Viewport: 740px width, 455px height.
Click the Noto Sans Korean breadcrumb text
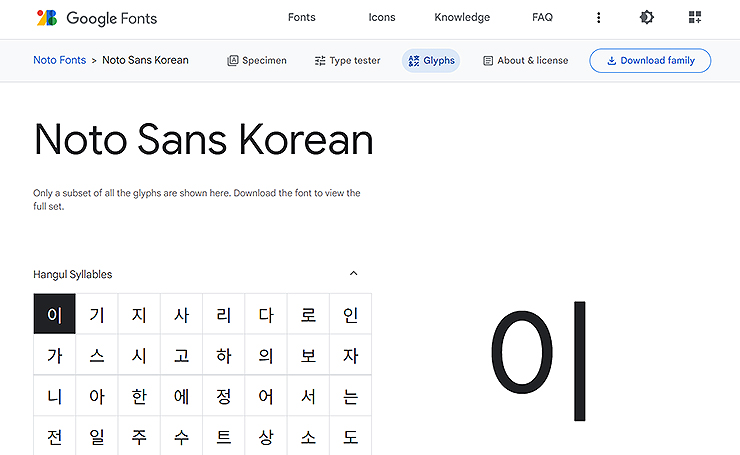coord(145,60)
